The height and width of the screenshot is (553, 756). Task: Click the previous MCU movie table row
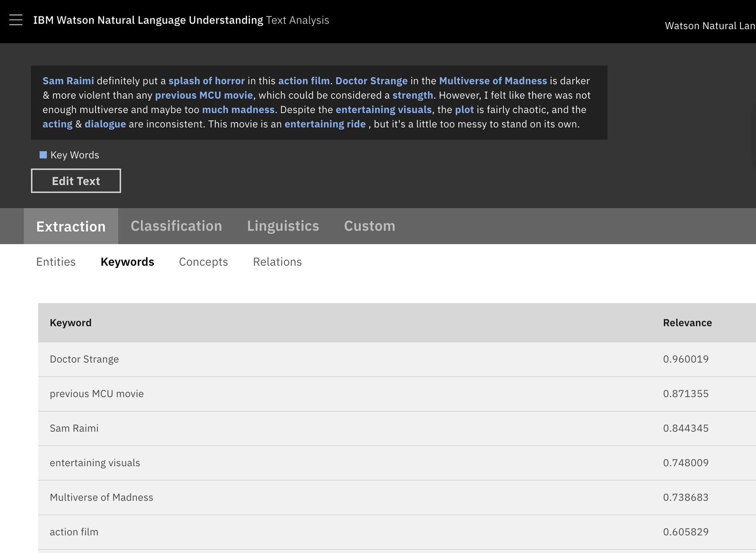point(397,394)
